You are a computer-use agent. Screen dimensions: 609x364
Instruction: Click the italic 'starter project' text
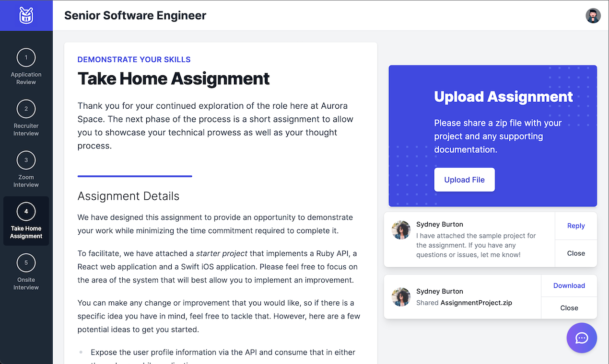[x=222, y=253]
